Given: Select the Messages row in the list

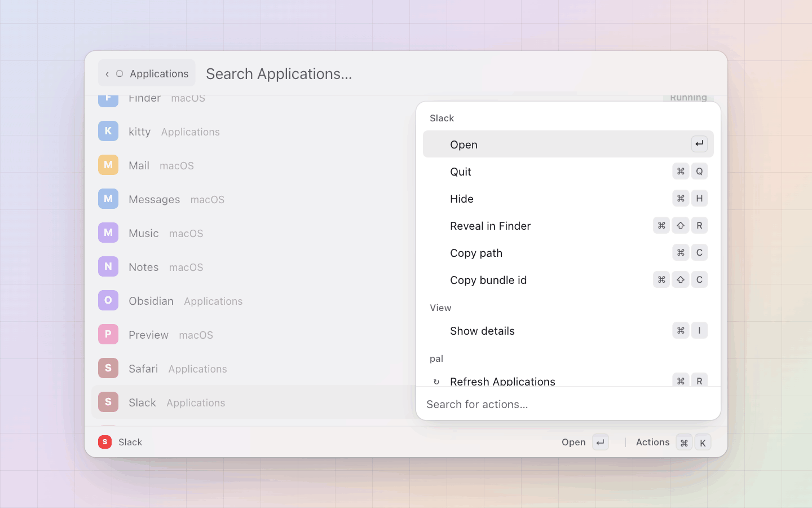Looking at the screenshot, I should (254, 199).
